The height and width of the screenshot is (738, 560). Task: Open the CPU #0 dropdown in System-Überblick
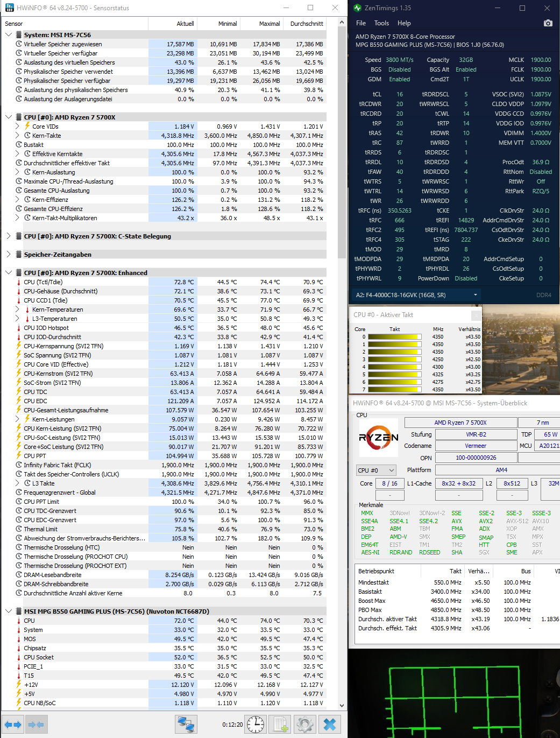375,470
